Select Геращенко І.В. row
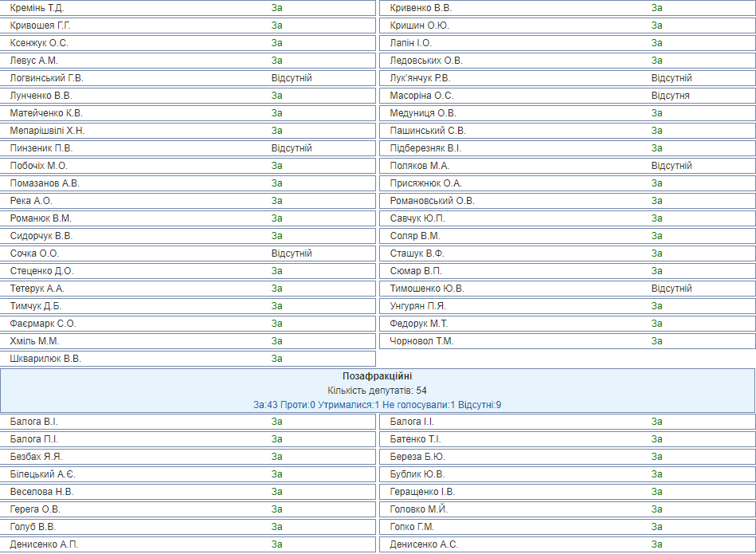The image size is (756, 554). [x=567, y=492]
